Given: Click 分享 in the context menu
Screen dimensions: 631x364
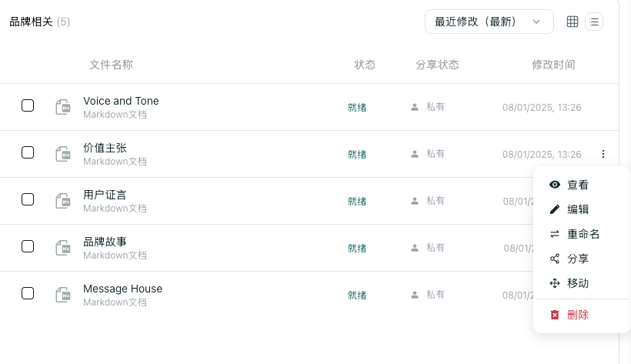Looking at the screenshot, I should click(x=578, y=259).
